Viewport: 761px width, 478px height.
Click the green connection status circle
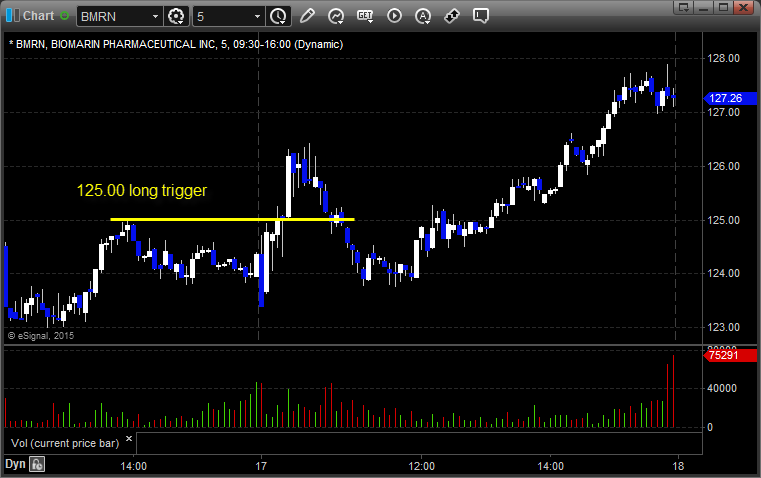pos(64,16)
